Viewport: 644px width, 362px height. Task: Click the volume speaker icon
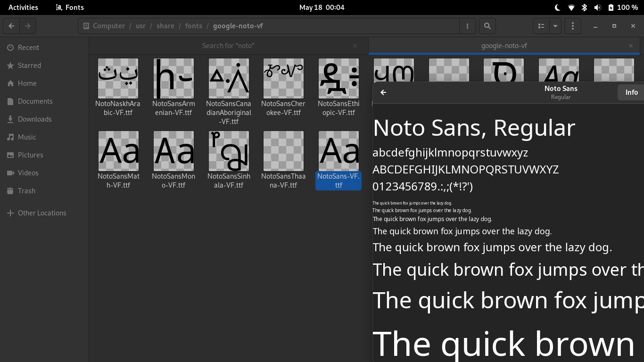point(597,8)
